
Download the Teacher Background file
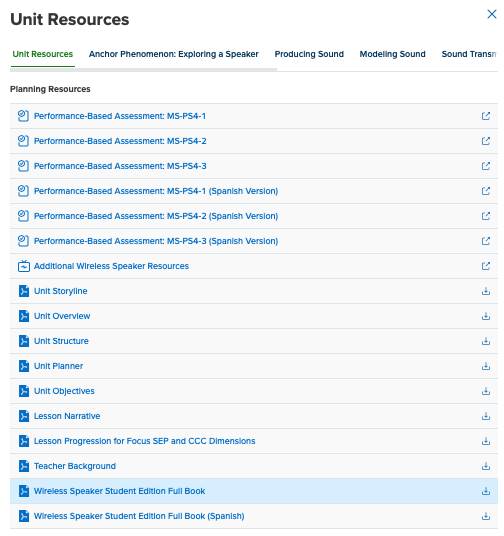click(x=486, y=466)
